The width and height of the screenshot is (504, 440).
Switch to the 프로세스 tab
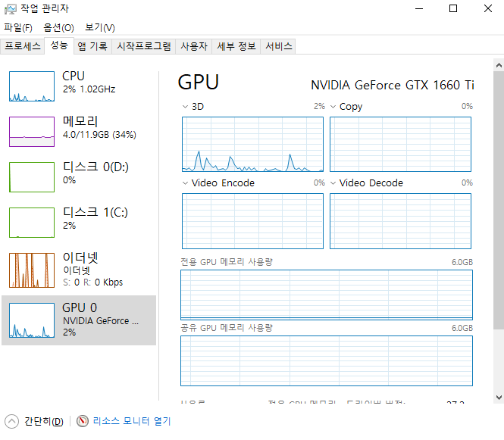click(23, 46)
